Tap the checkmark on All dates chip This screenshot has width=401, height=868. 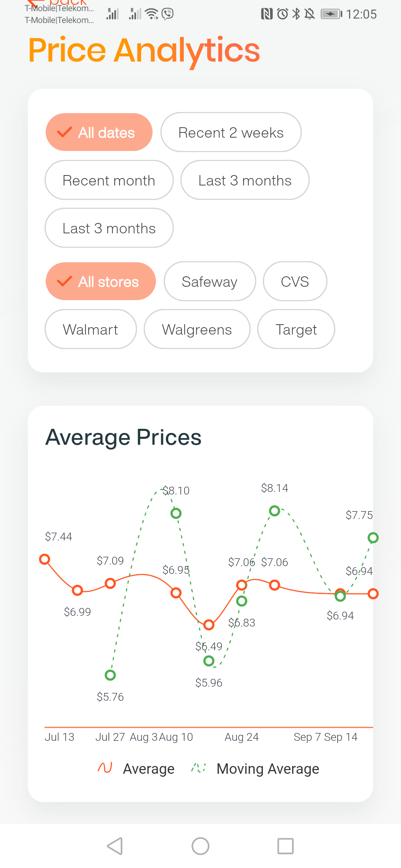tap(65, 132)
